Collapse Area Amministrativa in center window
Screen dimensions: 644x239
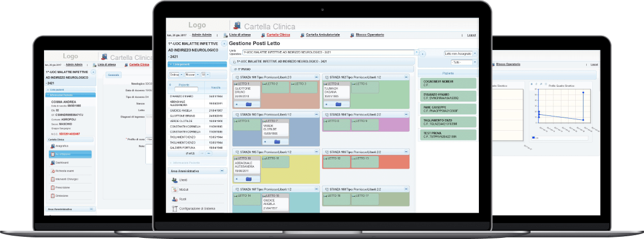(222, 170)
